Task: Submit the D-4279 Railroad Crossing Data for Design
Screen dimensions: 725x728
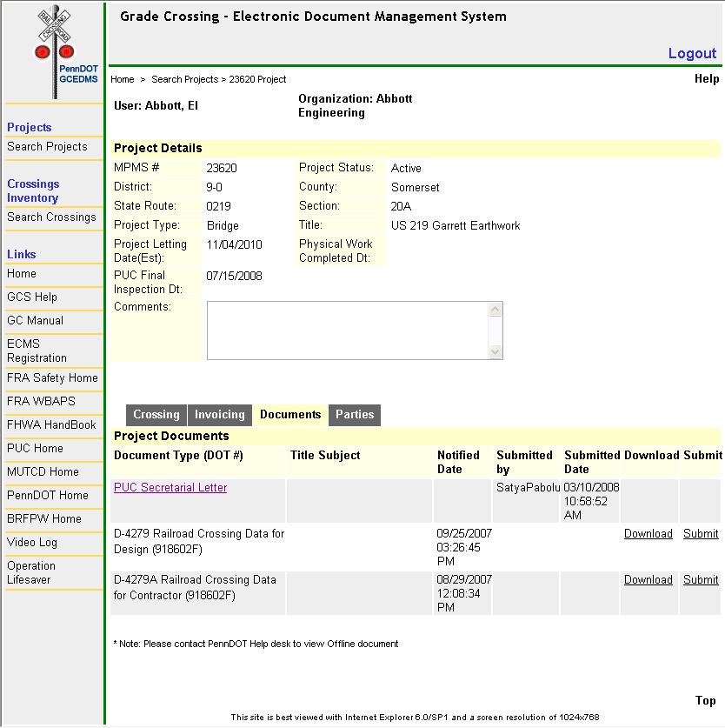Action: 701,534
